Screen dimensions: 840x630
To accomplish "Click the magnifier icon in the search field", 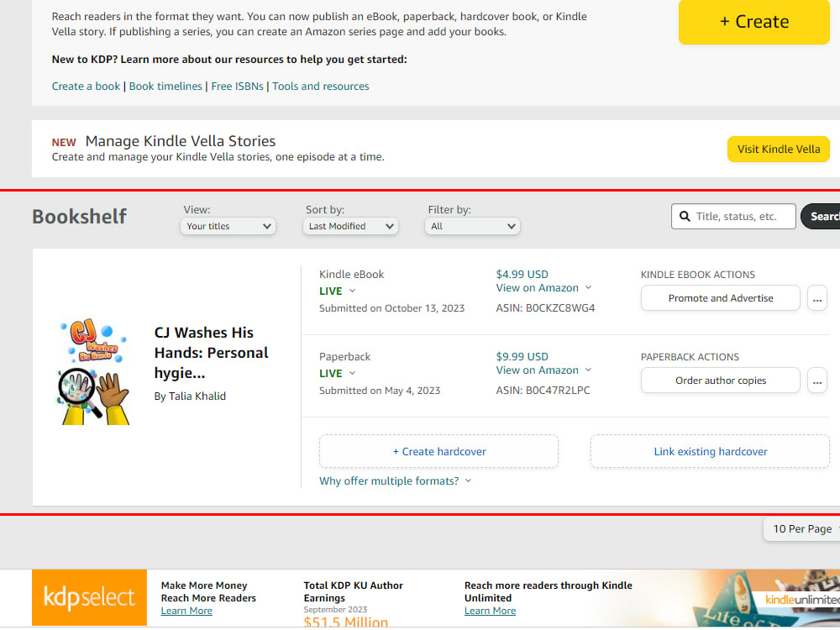I will (x=685, y=217).
